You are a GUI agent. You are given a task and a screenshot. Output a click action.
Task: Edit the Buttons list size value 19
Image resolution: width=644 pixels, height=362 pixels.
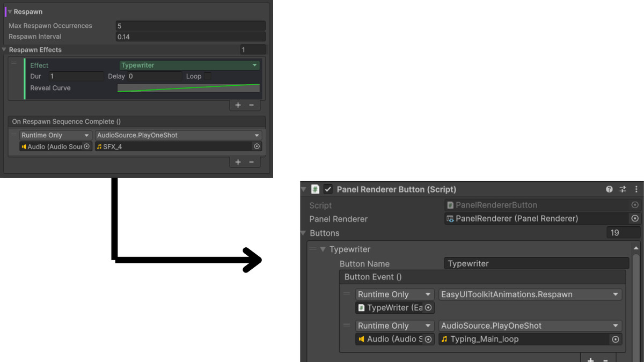623,233
